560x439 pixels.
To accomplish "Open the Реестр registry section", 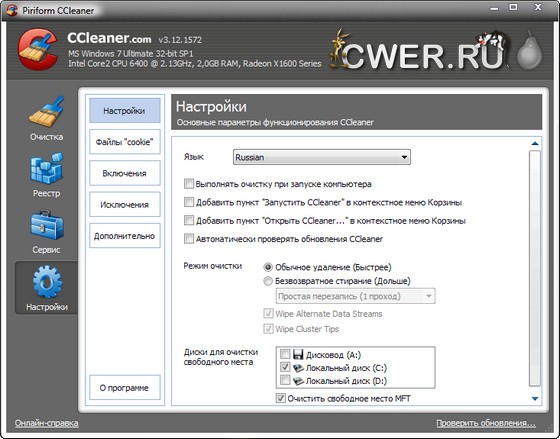I will (x=46, y=175).
